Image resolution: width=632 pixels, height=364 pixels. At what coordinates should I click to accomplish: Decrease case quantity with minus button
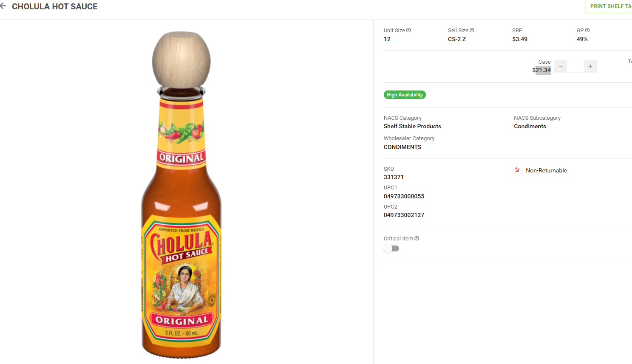click(561, 66)
